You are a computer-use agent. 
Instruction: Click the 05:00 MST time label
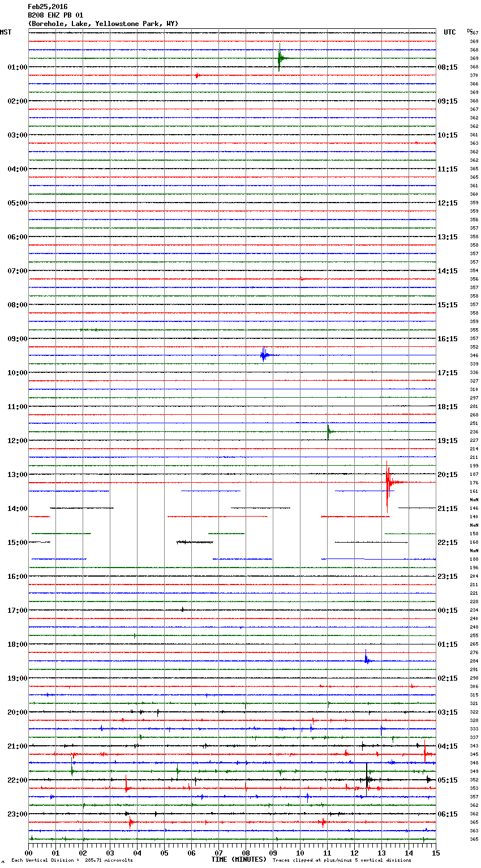point(18,203)
